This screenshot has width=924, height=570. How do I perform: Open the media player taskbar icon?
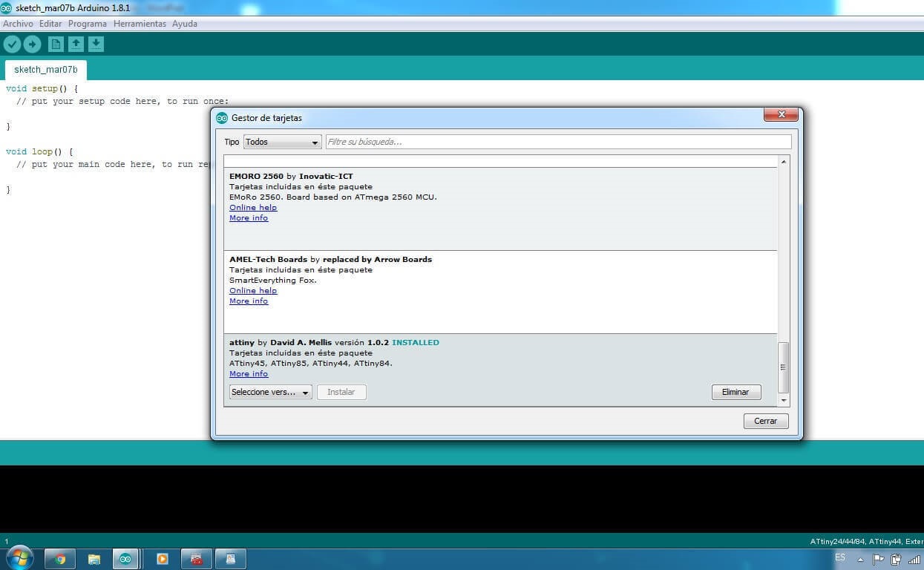coord(163,559)
